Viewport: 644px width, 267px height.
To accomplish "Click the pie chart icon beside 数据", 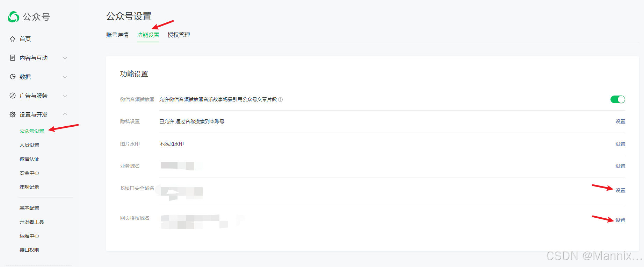I will (13, 77).
